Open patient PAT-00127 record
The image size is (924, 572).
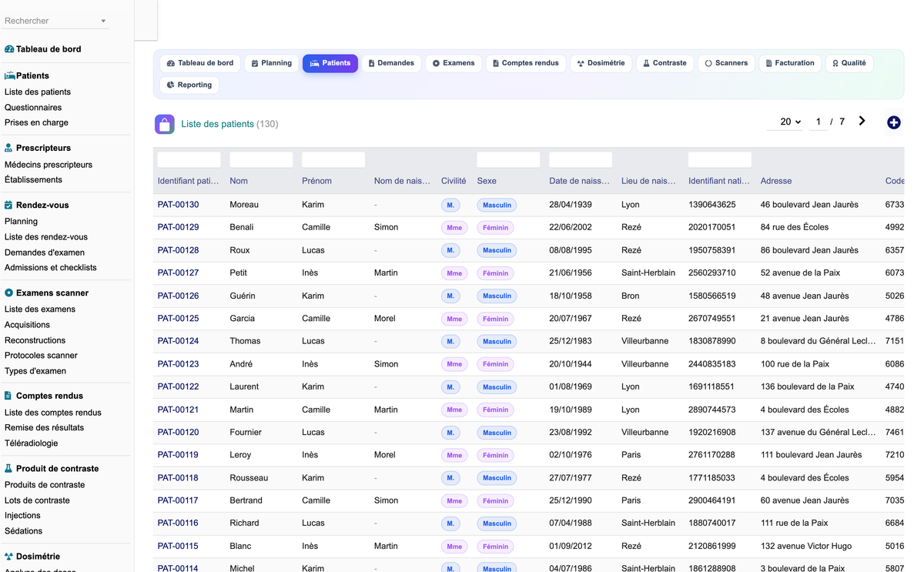178,273
